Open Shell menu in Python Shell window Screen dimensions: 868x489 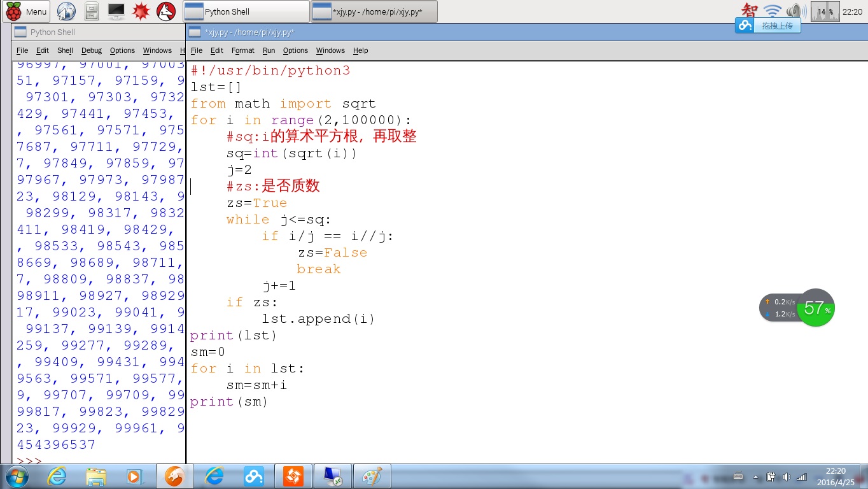pos(65,50)
